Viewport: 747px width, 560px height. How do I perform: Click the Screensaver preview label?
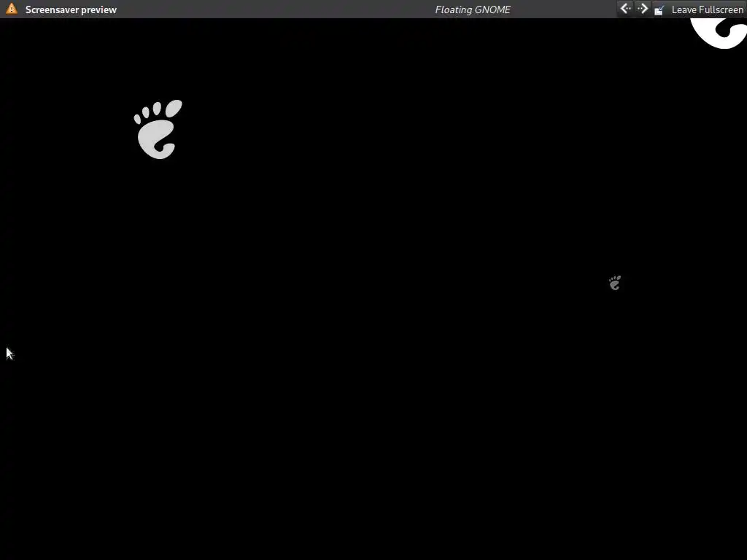(71, 9)
